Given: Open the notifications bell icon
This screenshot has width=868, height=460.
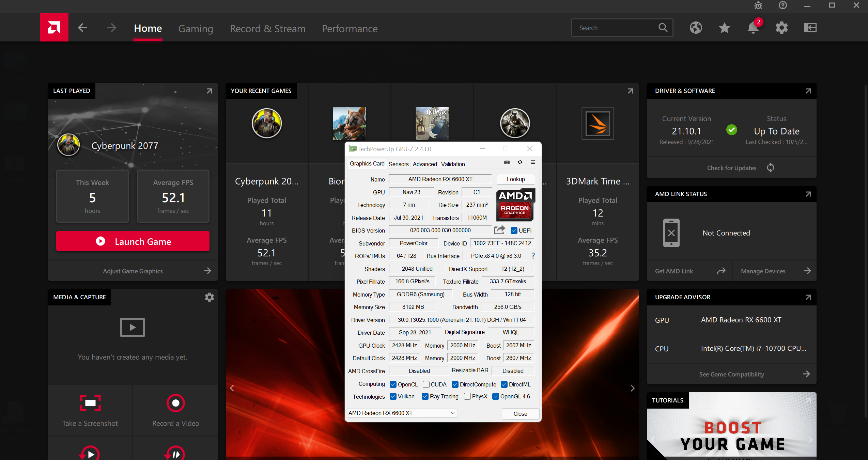Looking at the screenshot, I should pyautogui.click(x=753, y=28).
